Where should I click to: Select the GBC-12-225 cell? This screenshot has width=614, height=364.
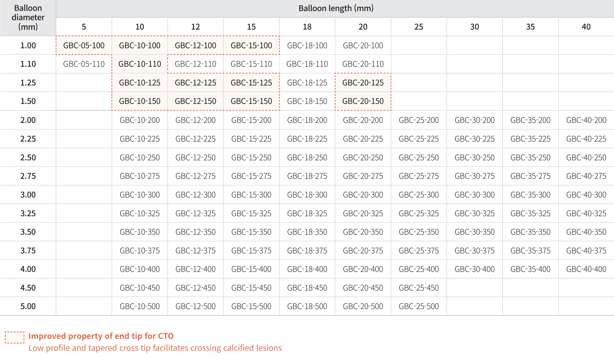point(195,139)
